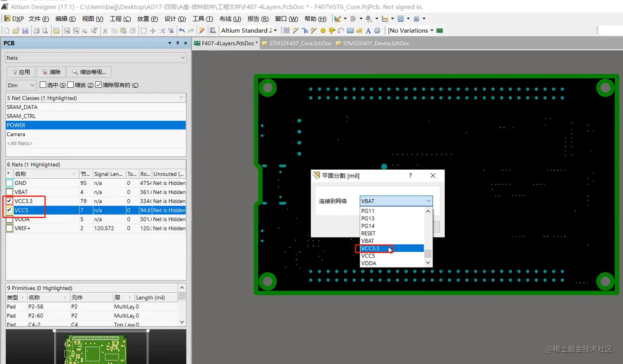Select VCC5 in the net dropdown list

[x=368, y=256]
